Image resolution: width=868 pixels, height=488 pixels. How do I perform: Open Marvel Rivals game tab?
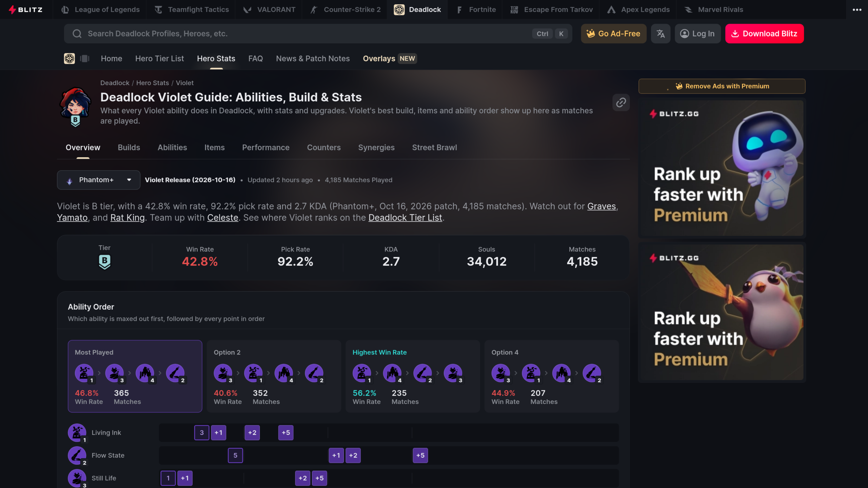pos(714,9)
